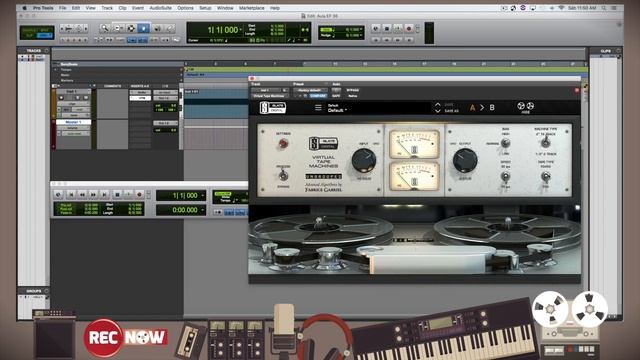This screenshot has width=640, height=360.
Task: Open transport window sub counter dropdown arrow
Action: click(202, 210)
